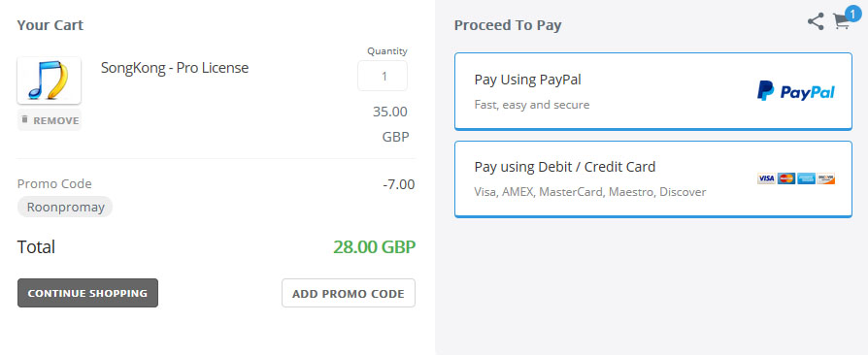868x355 pixels.
Task: Click the MasterCard icon
Action: [x=786, y=178]
